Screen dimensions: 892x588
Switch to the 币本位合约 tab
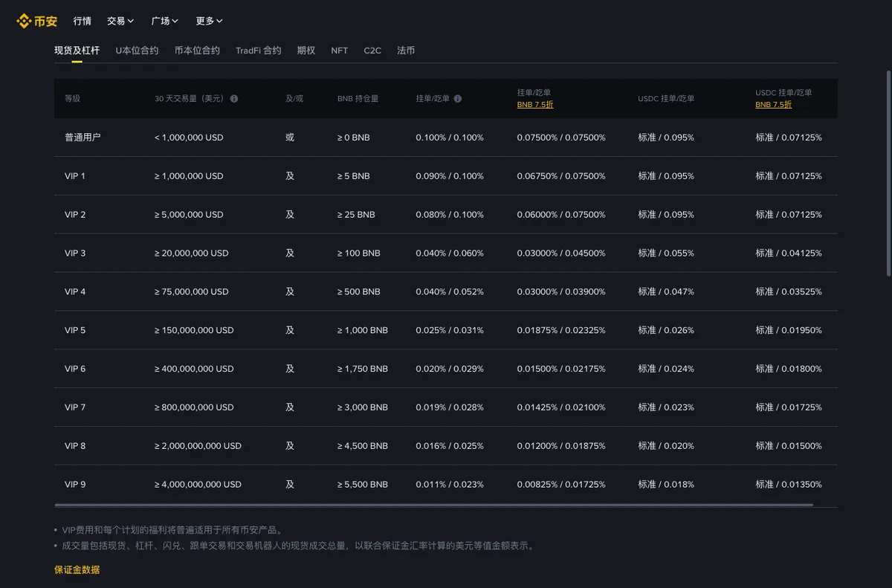pos(197,51)
